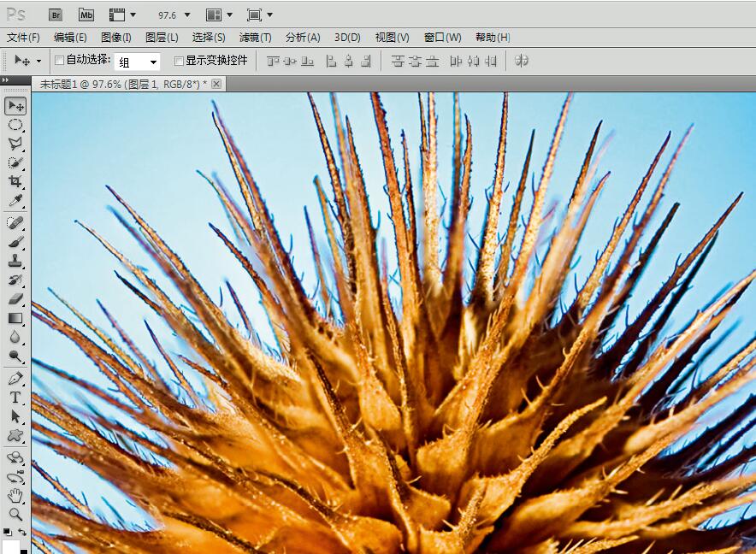Click the foreground color swatch

pos(11,546)
